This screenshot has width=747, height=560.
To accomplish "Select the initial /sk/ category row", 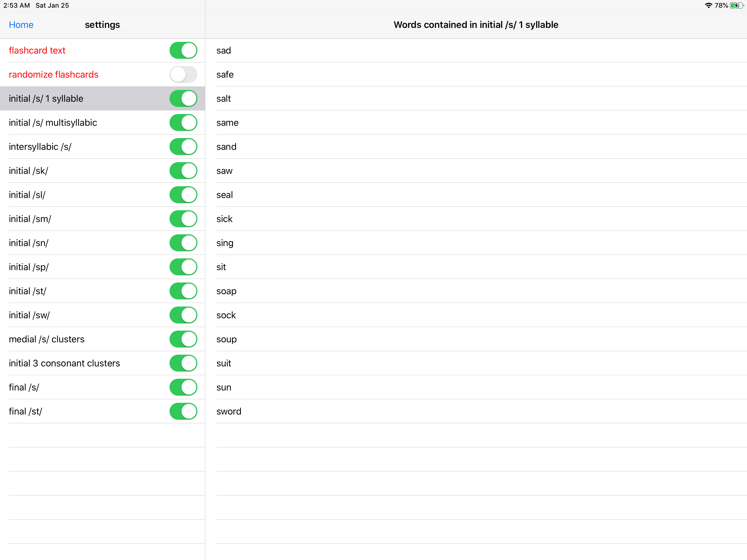I will point(29,171).
